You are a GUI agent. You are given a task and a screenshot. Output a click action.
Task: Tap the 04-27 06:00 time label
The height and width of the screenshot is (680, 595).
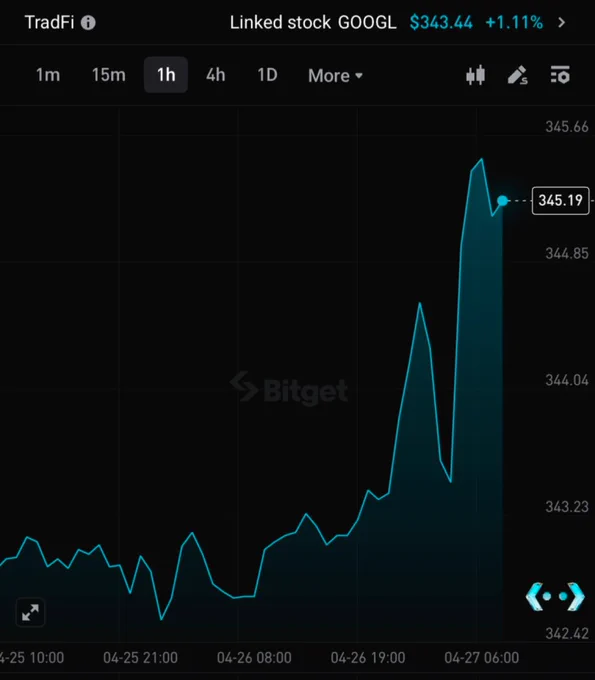481,658
